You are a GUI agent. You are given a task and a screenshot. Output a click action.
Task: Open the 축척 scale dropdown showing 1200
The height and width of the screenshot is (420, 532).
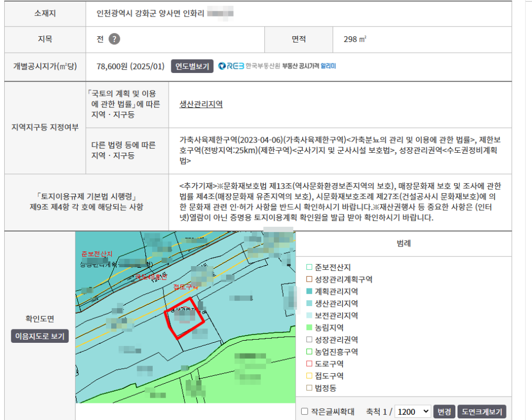[x=413, y=411]
